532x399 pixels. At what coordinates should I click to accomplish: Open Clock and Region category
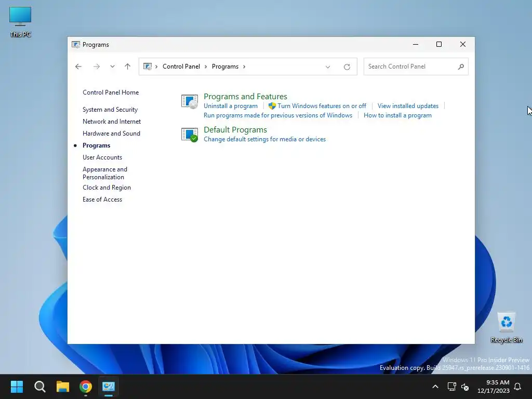(107, 187)
